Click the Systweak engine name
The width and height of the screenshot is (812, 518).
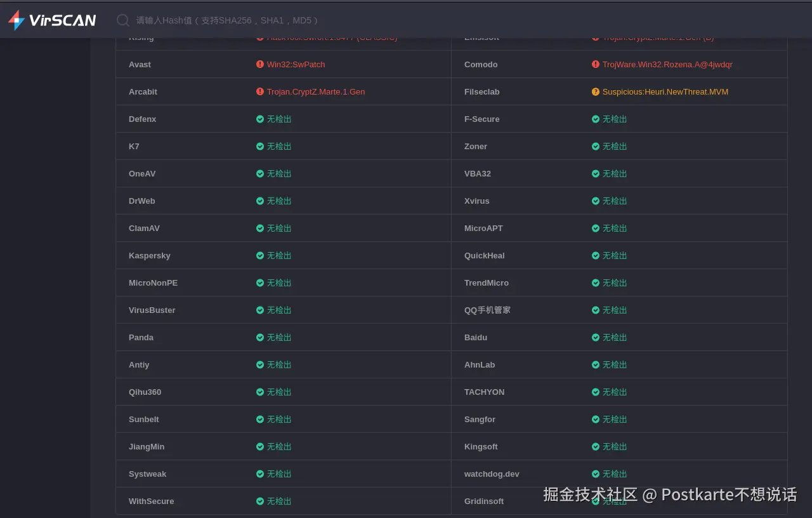[x=147, y=474]
